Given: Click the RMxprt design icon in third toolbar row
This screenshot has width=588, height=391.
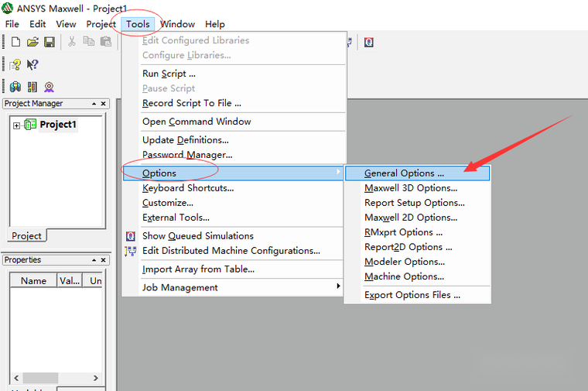Looking at the screenshot, I should (49, 87).
